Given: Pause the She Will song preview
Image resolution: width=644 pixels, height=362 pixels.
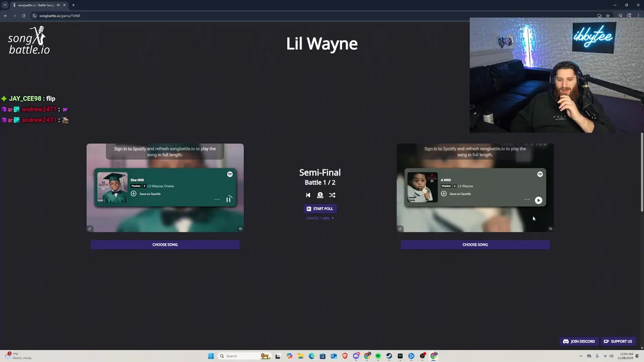Looking at the screenshot, I should click(x=228, y=200).
